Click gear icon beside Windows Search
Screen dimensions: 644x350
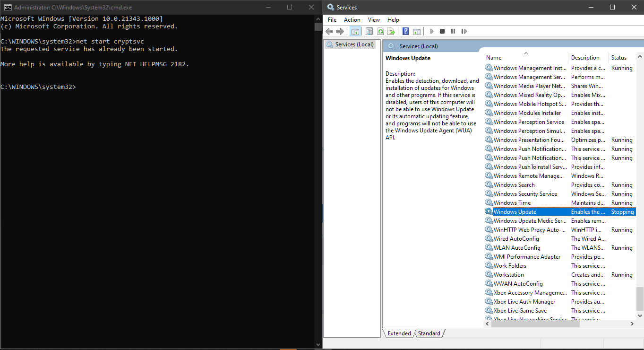489,185
